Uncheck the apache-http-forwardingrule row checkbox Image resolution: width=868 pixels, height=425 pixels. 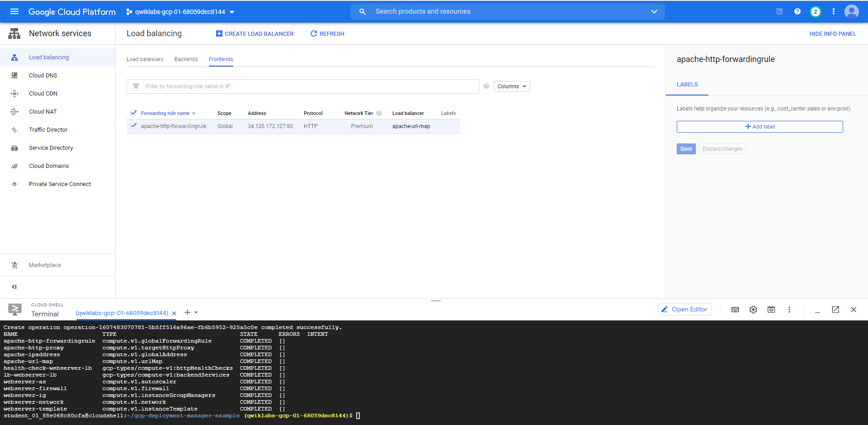coord(133,126)
